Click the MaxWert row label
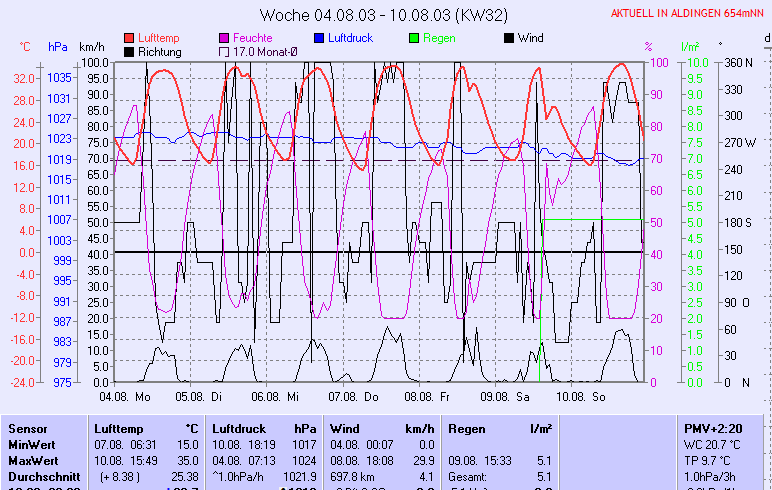Screen dimensions: 772x490 (34, 460)
